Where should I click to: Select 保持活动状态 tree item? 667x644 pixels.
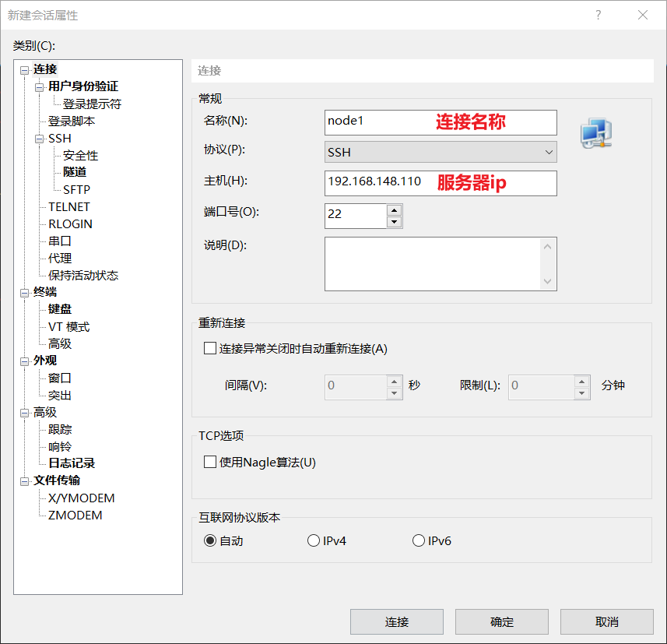pyautogui.click(x=83, y=276)
